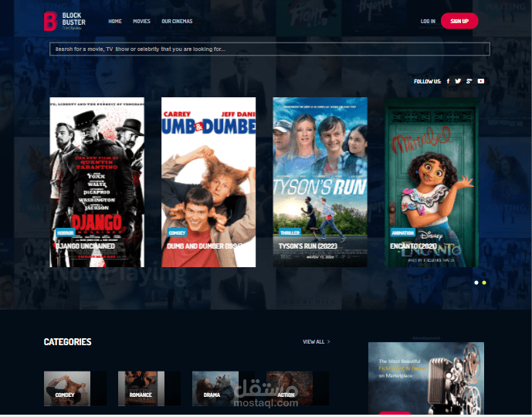Select the yellow carousel dot

(484, 283)
